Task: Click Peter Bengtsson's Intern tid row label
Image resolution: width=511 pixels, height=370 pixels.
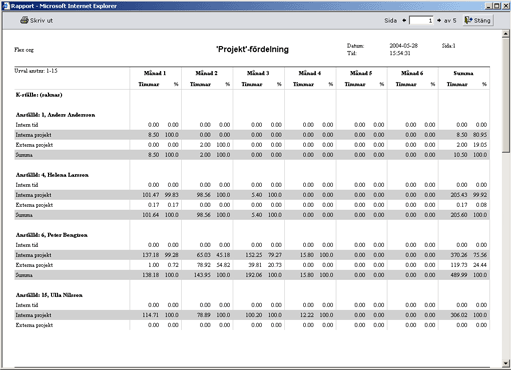Action: coord(27,245)
